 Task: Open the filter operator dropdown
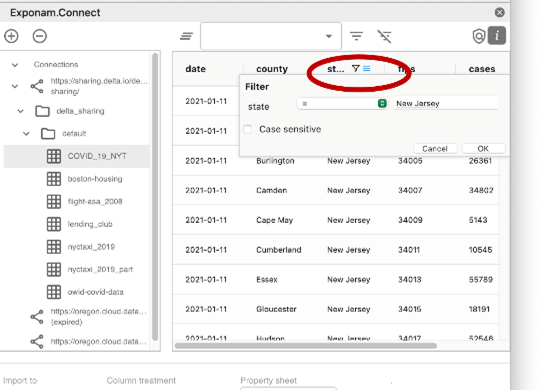(x=343, y=103)
